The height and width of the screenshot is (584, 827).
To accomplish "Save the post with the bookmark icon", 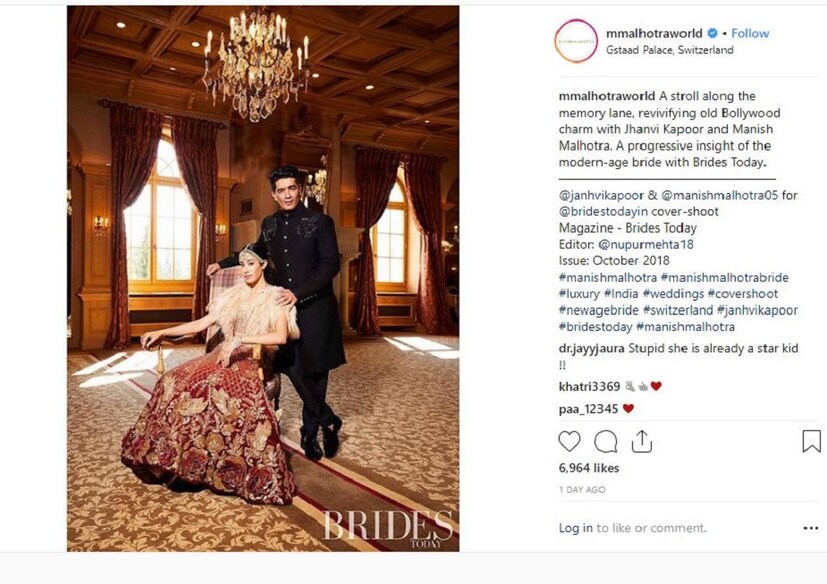I will [811, 441].
